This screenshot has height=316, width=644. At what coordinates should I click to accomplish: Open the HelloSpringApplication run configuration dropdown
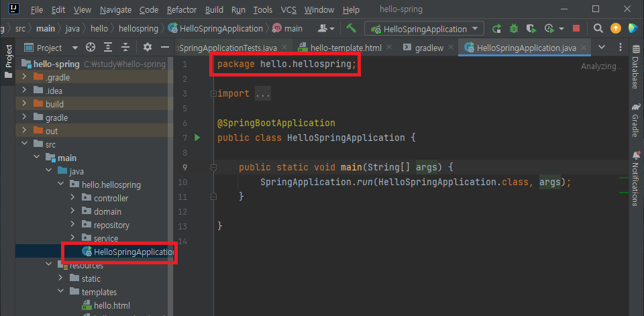(x=424, y=29)
